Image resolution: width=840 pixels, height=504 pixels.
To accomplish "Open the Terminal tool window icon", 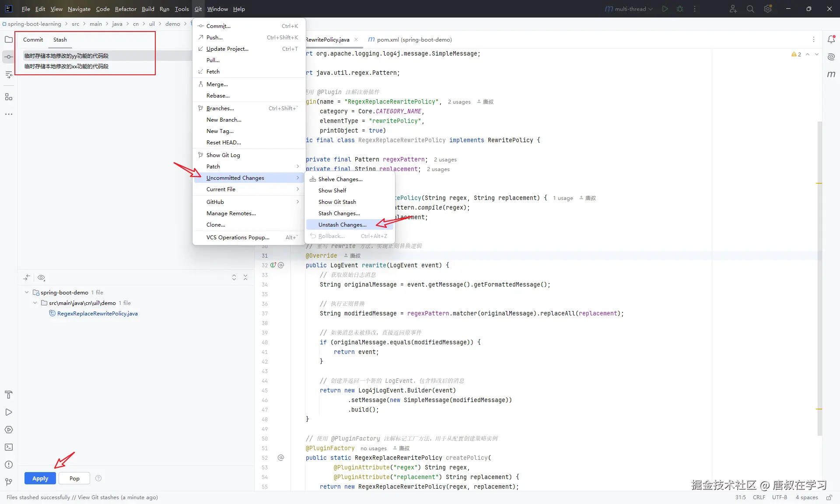I will [x=9, y=447].
